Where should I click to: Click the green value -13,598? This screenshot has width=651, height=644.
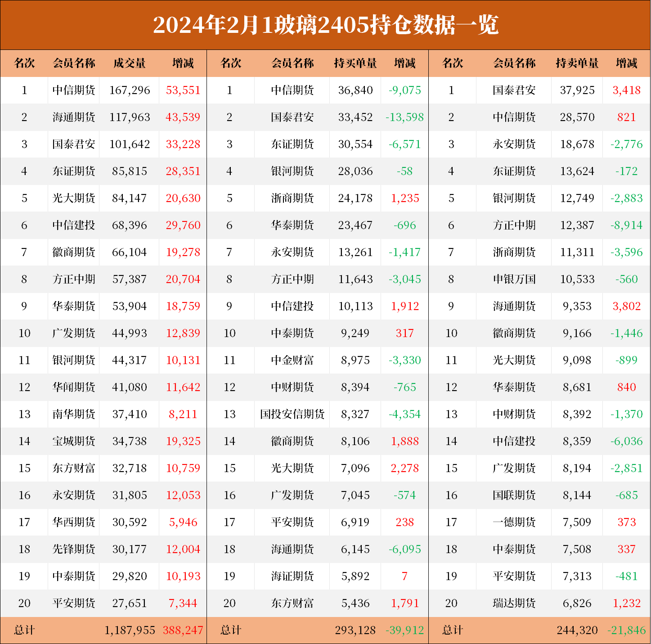405,117
